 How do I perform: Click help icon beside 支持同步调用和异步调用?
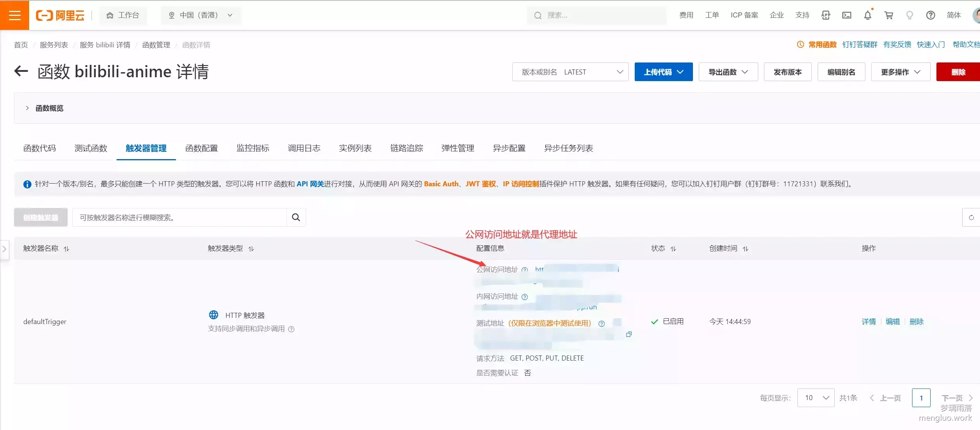291,329
